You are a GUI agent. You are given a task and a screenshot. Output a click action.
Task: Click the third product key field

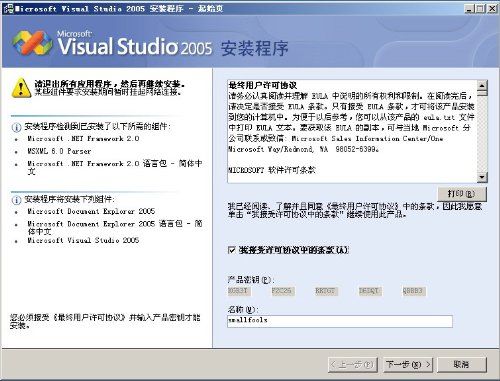[326, 291]
